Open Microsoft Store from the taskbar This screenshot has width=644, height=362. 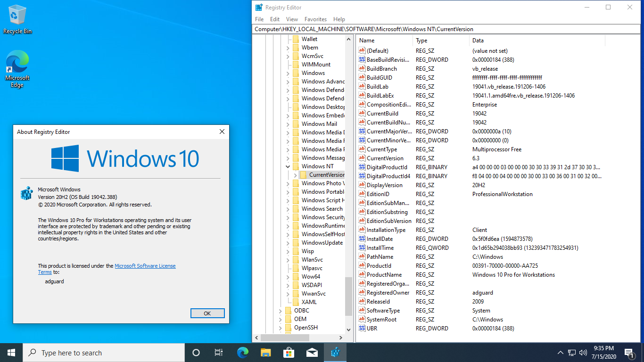pos(289,353)
